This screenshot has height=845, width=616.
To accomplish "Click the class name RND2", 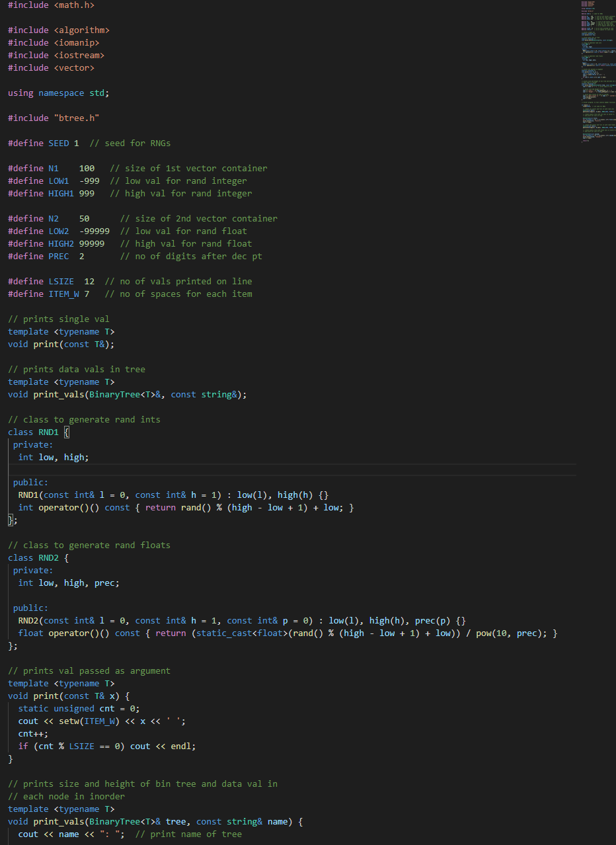I will [48, 557].
